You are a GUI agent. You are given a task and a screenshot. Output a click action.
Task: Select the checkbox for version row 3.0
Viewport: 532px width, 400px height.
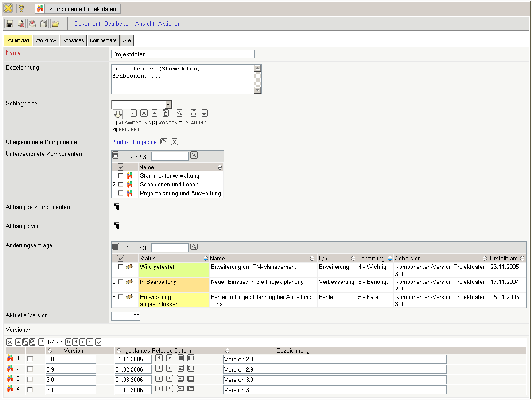pos(30,379)
